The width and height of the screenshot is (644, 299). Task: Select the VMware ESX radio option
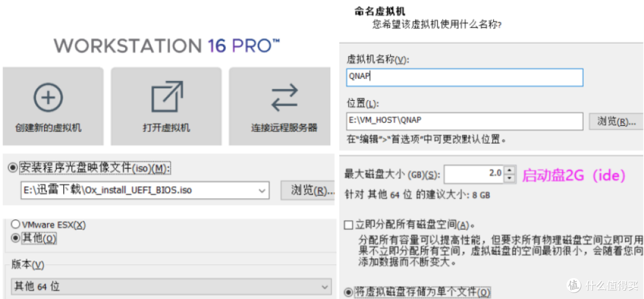[x=16, y=224]
